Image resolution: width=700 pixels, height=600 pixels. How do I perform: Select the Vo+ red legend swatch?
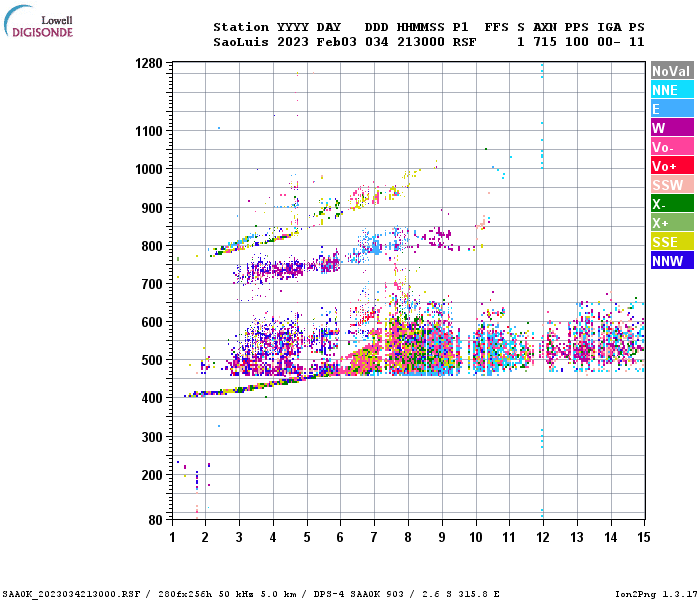(672, 166)
